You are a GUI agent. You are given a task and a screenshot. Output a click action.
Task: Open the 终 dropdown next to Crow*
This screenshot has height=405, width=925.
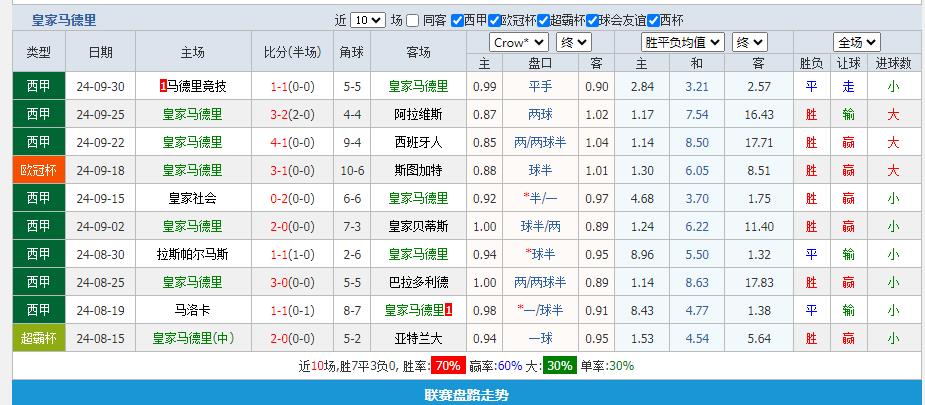[574, 42]
